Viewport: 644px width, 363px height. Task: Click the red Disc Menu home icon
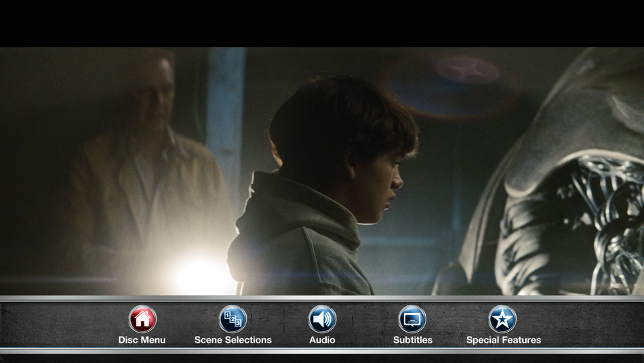[142, 319]
